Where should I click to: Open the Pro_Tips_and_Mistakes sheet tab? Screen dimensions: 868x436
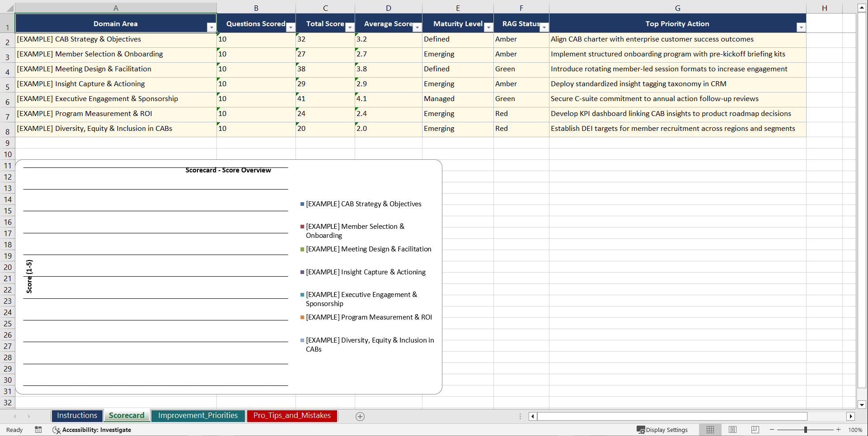291,416
